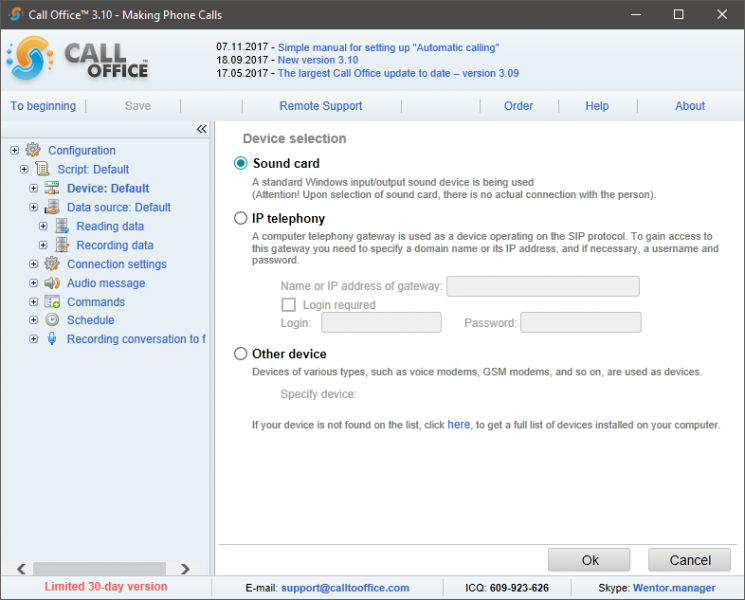Select the Sound card option
Viewport: 745px width, 600px height.
click(x=240, y=163)
